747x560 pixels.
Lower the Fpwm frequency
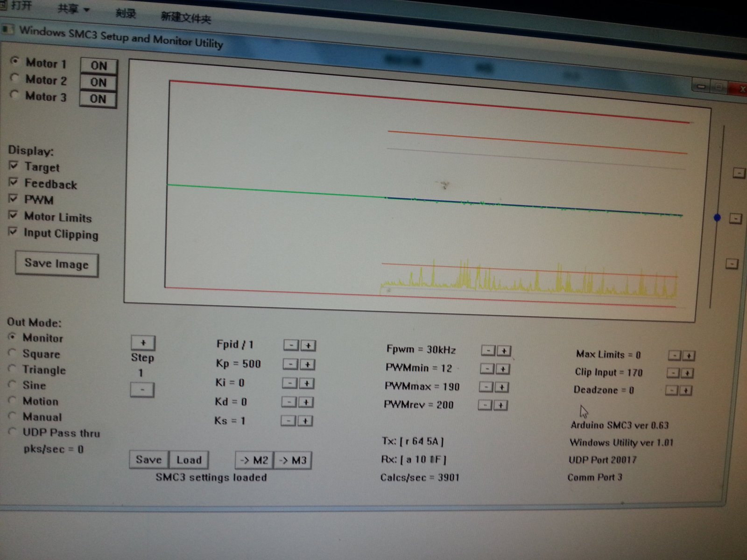point(488,350)
